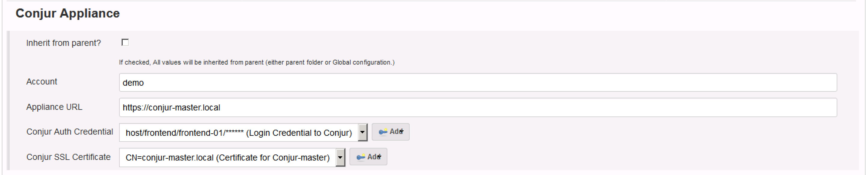Image resolution: width=868 pixels, height=175 pixels.
Task: Click the key icon on the credential Add button
Action: tap(383, 132)
